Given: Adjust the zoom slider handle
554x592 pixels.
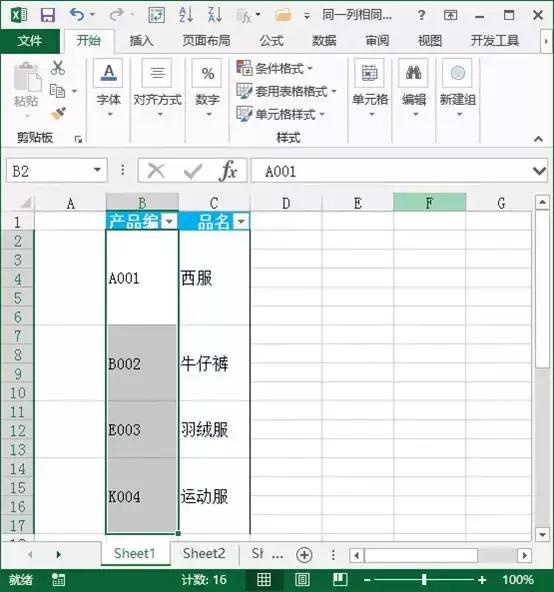Looking at the screenshot, I should 424,580.
